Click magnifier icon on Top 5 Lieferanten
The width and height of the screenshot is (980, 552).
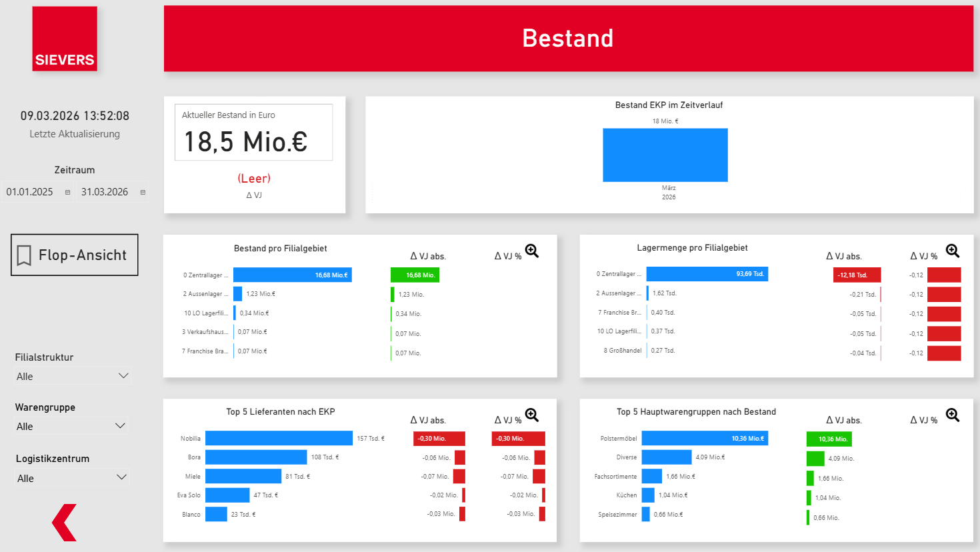[x=531, y=415]
